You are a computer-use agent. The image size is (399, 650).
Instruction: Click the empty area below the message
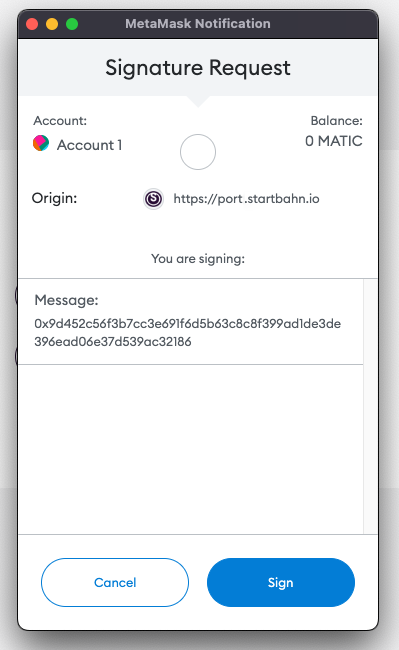click(191, 449)
